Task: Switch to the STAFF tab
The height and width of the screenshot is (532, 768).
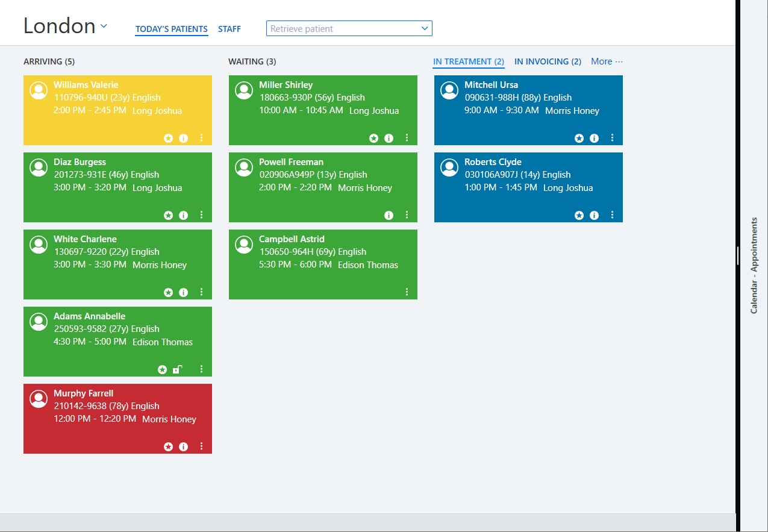Action: click(229, 29)
